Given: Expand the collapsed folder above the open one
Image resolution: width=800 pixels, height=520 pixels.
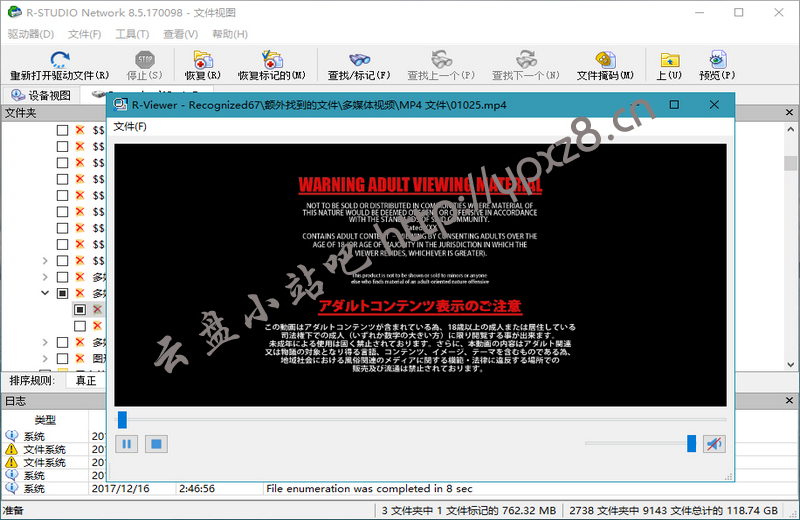Looking at the screenshot, I should [44, 277].
